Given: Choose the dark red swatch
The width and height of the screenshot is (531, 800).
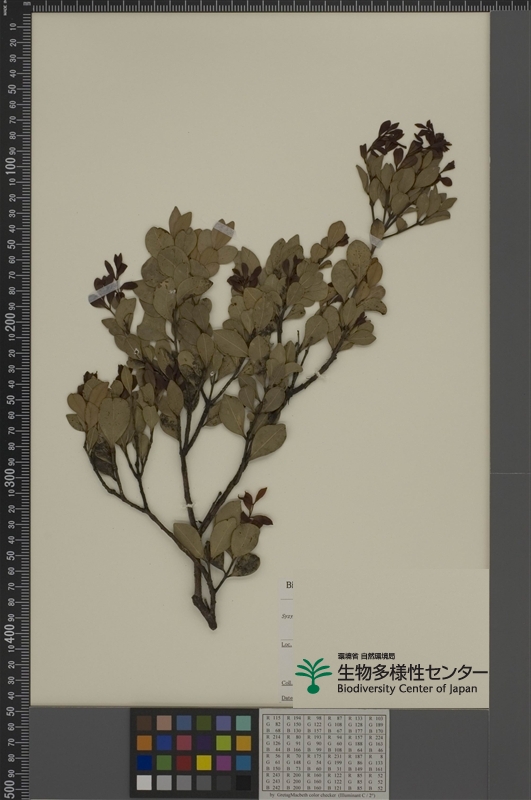Looking at the screenshot, I should click(184, 763).
